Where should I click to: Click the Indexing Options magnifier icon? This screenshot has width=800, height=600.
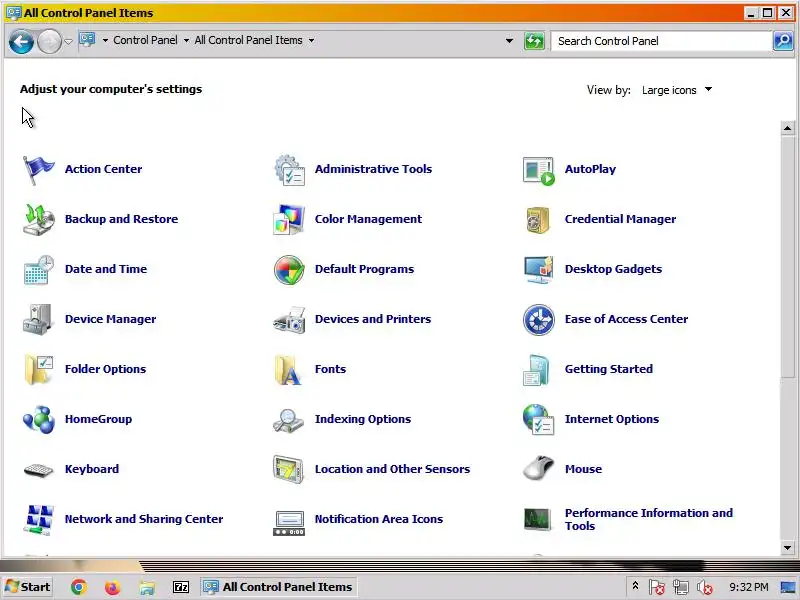point(289,420)
